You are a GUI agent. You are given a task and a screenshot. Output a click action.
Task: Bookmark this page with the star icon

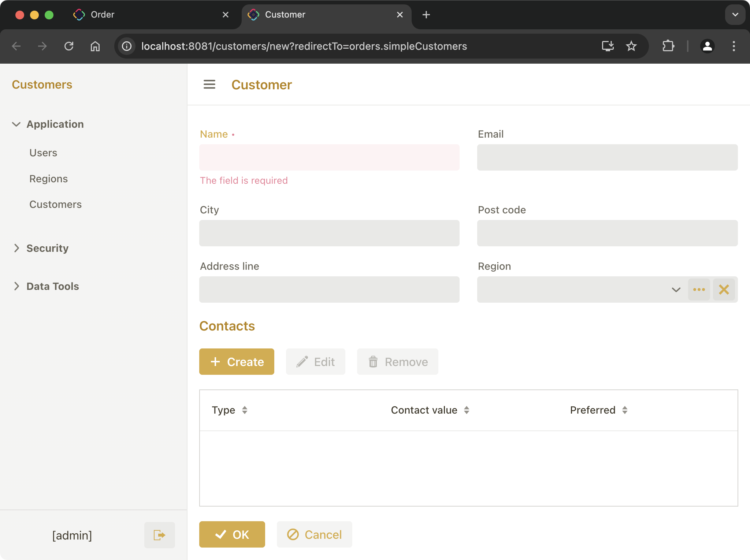click(x=631, y=46)
